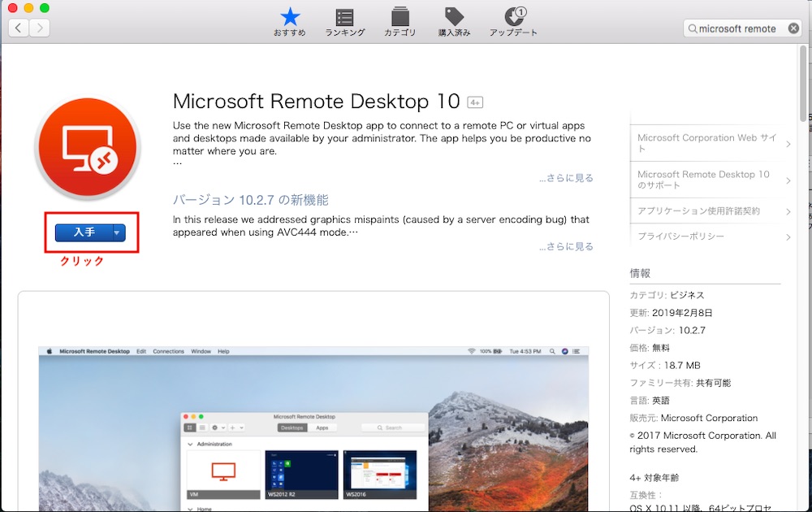The height and width of the screenshot is (512, 812).
Task: Click the カテゴリ: ビジネス info line
Action: (667, 295)
